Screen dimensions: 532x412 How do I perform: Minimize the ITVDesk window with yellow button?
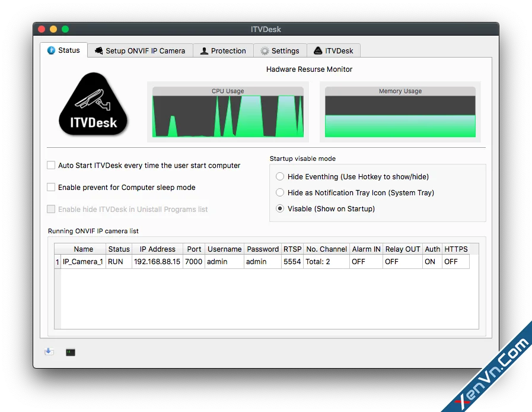pos(53,29)
